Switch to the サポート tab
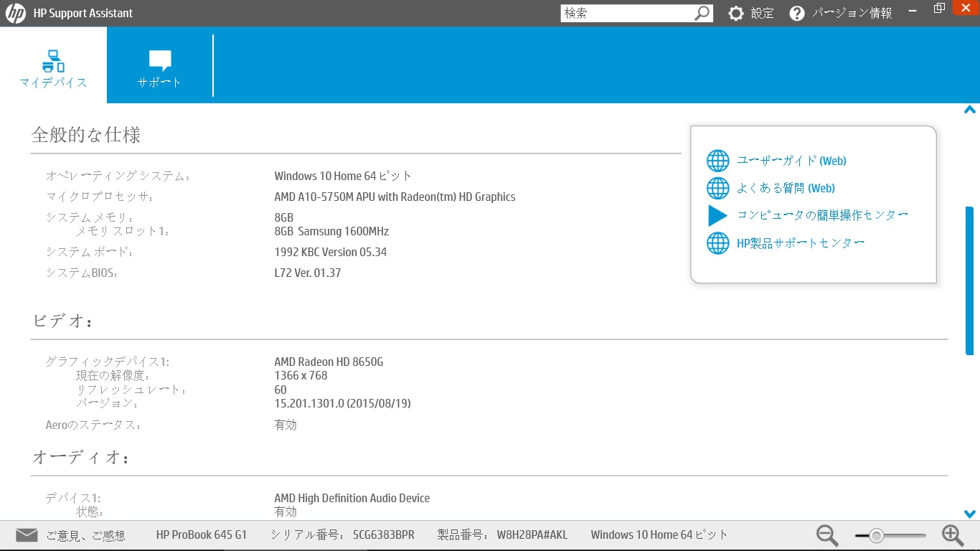980x551 pixels. coord(160,65)
